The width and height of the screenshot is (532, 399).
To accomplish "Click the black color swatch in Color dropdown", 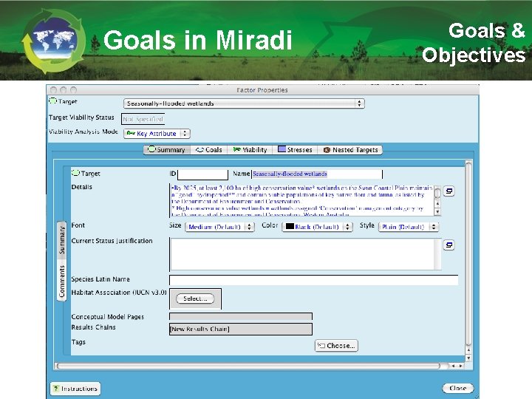I will [x=290, y=226].
